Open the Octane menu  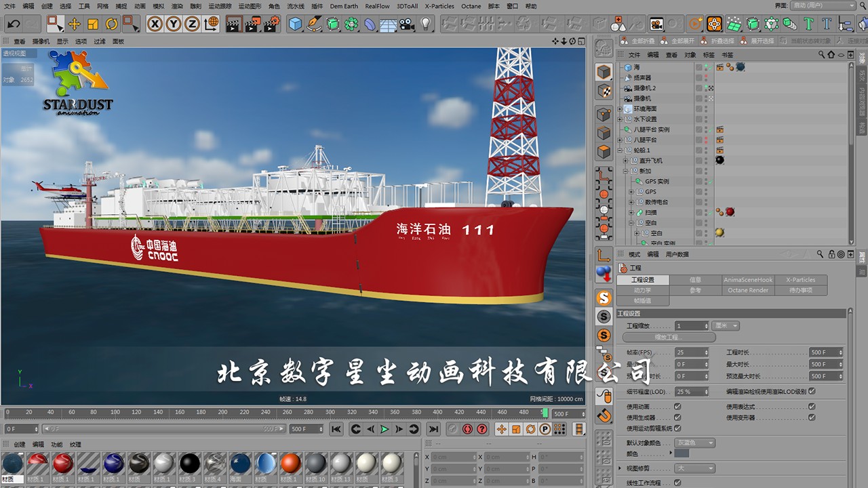pos(471,6)
